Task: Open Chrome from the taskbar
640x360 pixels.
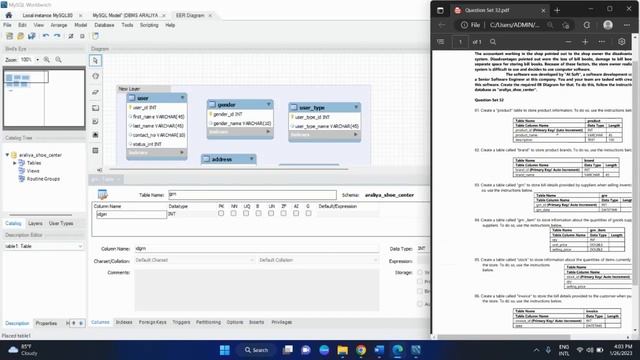Action: tap(361, 350)
